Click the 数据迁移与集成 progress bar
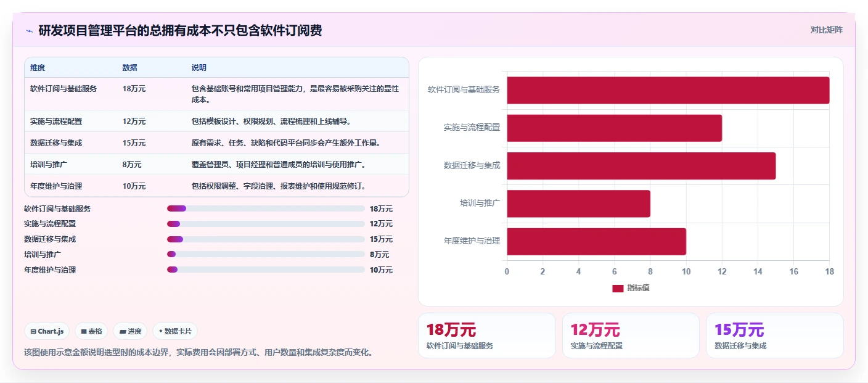The image size is (868, 383). [266, 239]
